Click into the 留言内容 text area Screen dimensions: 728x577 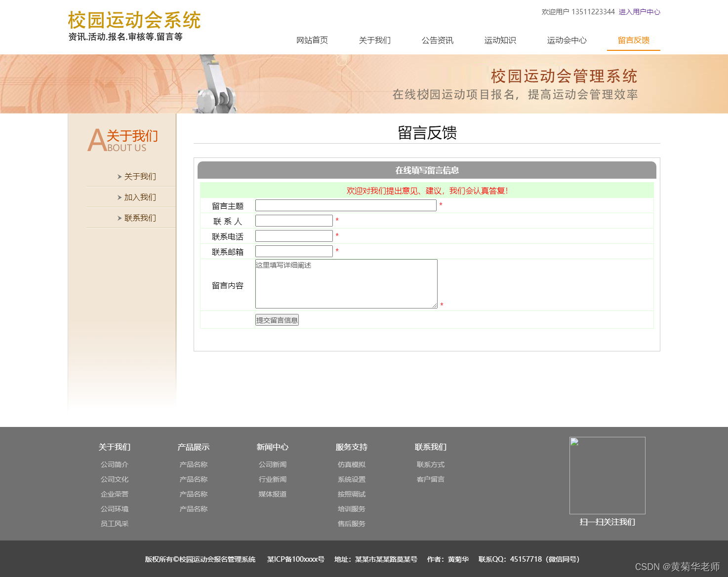(x=346, y=284)
